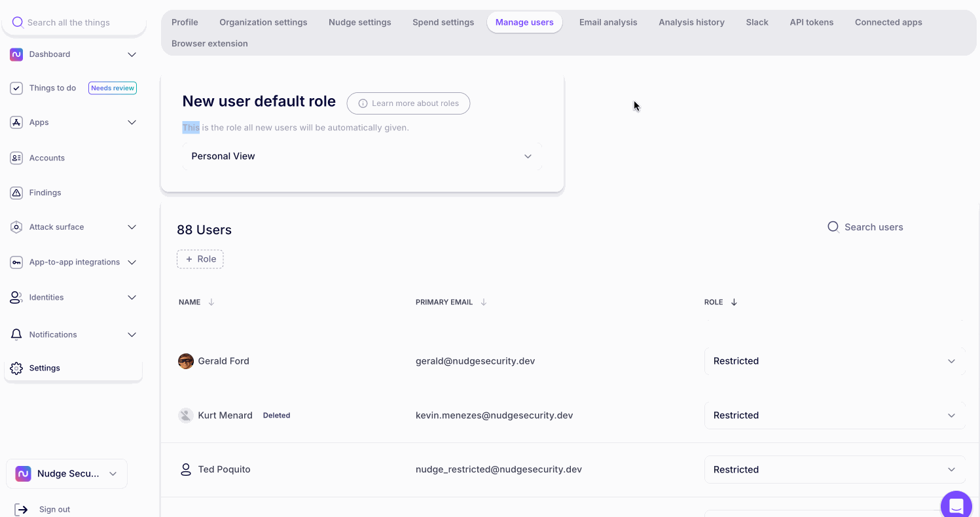Click the App-to-app integrations key icon
The height and width of the screenshot is (517, 980).
[16, 262]
